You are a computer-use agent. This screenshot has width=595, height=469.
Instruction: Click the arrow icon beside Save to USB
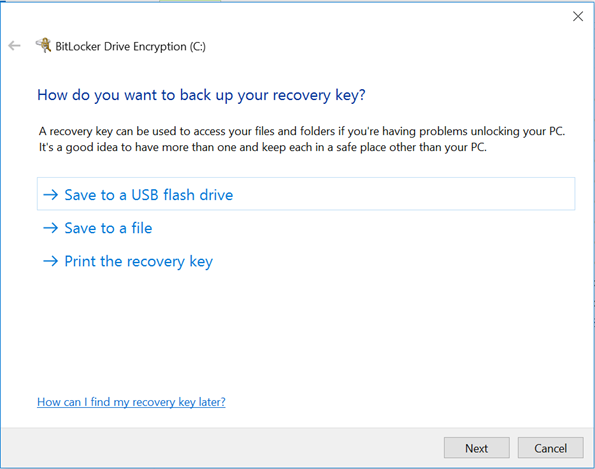coord(50,195)
